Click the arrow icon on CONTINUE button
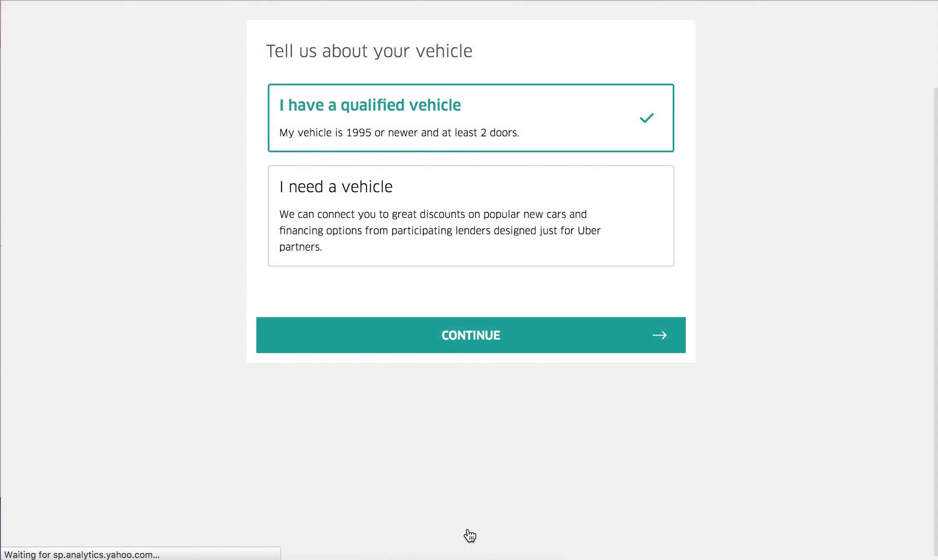Viewport: 938px width, 560px height. [659, 335]
